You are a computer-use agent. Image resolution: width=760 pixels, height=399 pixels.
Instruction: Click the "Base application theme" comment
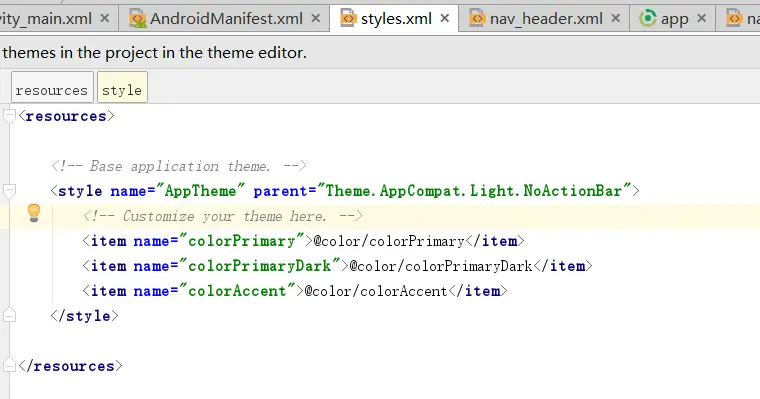pos(179,166)
